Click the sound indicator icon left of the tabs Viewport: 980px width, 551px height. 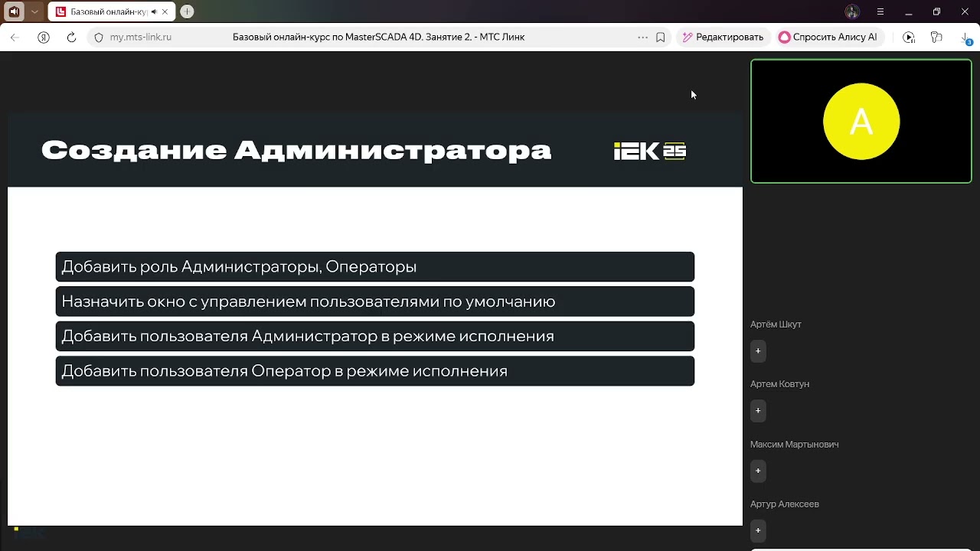point(14,11)
